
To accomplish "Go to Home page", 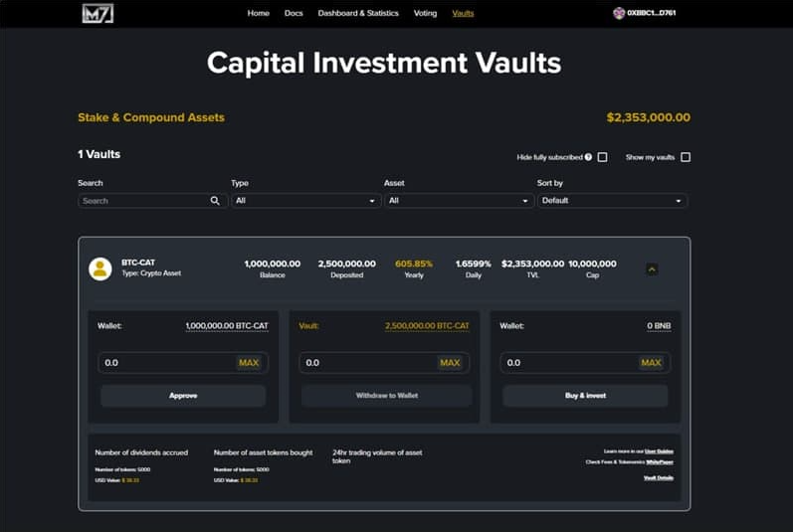I will (x=258, y=13).
